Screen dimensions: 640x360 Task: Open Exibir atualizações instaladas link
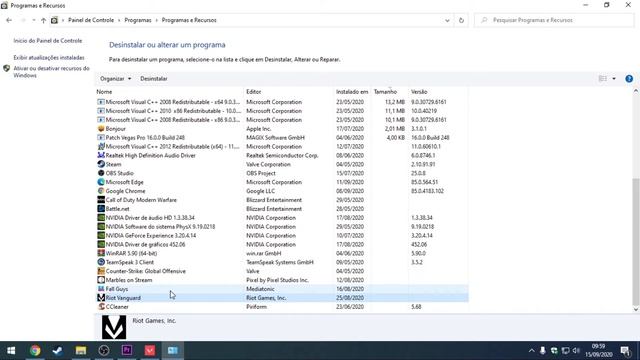pyautogui.click(x=49, y=58)
